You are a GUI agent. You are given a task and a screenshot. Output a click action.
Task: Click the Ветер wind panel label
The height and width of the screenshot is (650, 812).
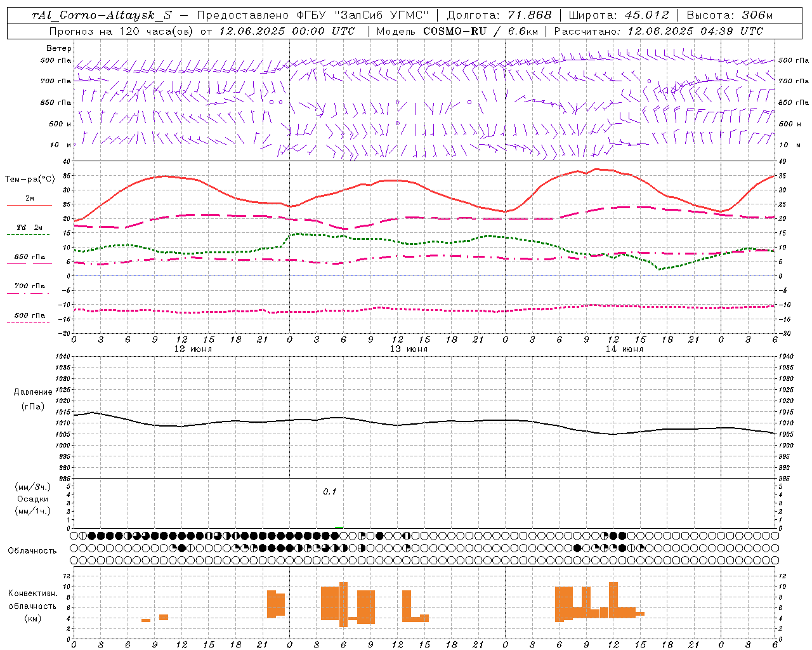click(59, 48)
